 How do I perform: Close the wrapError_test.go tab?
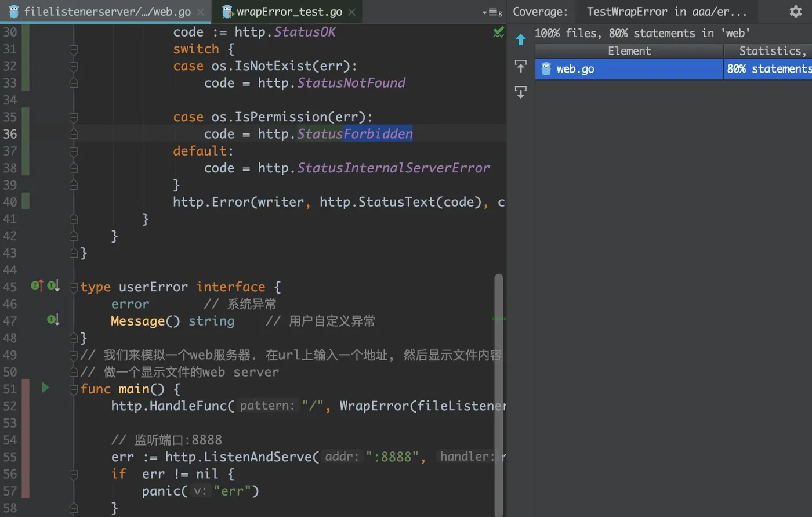click(352, 12)
